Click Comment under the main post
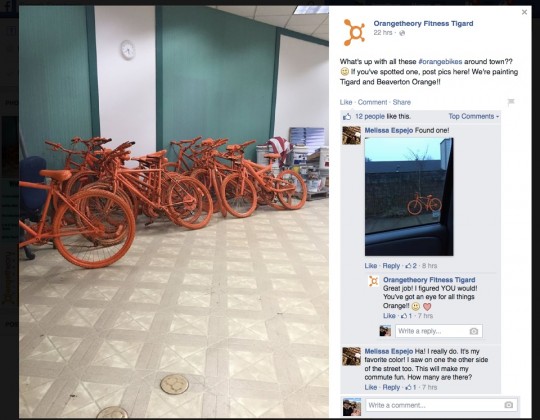 tap(372, 102)
